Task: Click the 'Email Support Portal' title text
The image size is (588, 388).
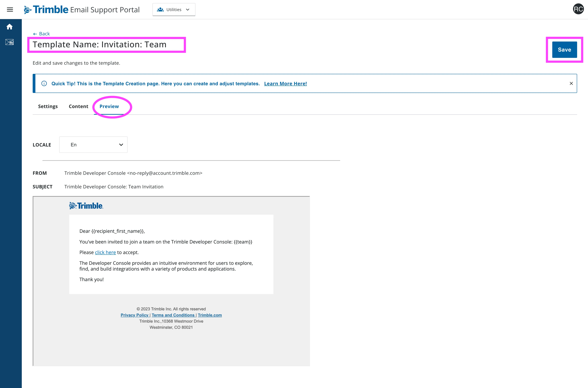Action: point(105,10)
